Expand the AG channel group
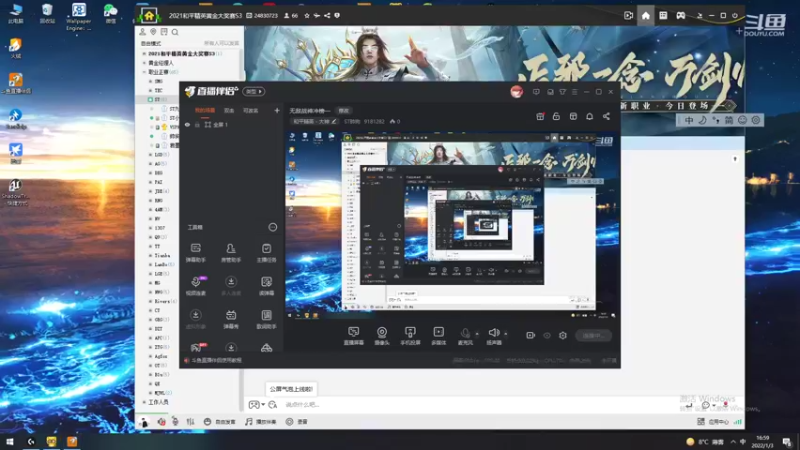Viewport: 800px width, 450px height. coord(151,163)
